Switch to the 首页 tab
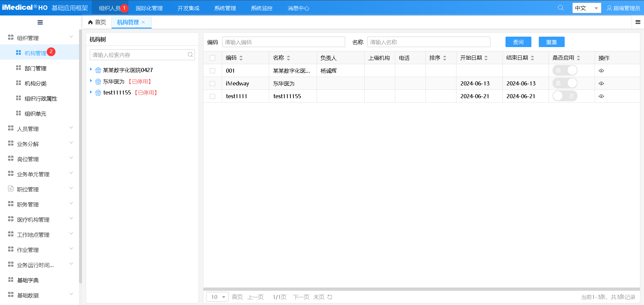The image size is (644, 305). click(97, 22)
